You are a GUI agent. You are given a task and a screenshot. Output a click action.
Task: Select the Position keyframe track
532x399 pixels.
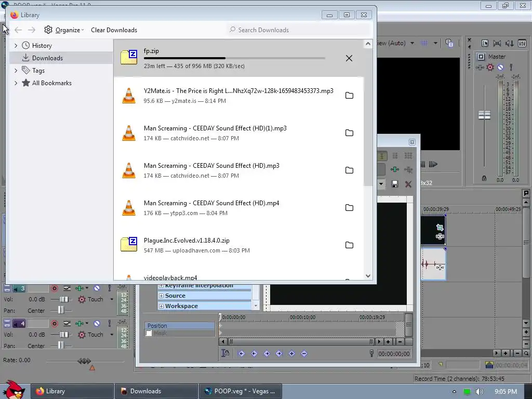click(180, 326)
